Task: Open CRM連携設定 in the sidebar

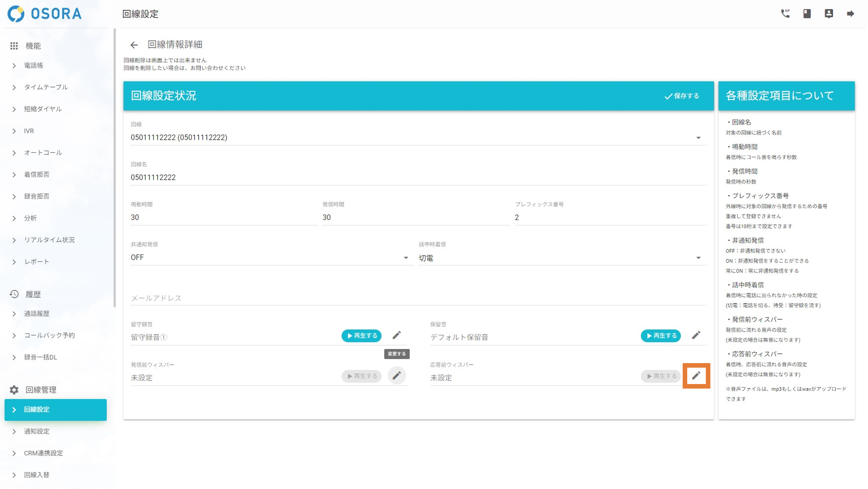Action: 44,453
